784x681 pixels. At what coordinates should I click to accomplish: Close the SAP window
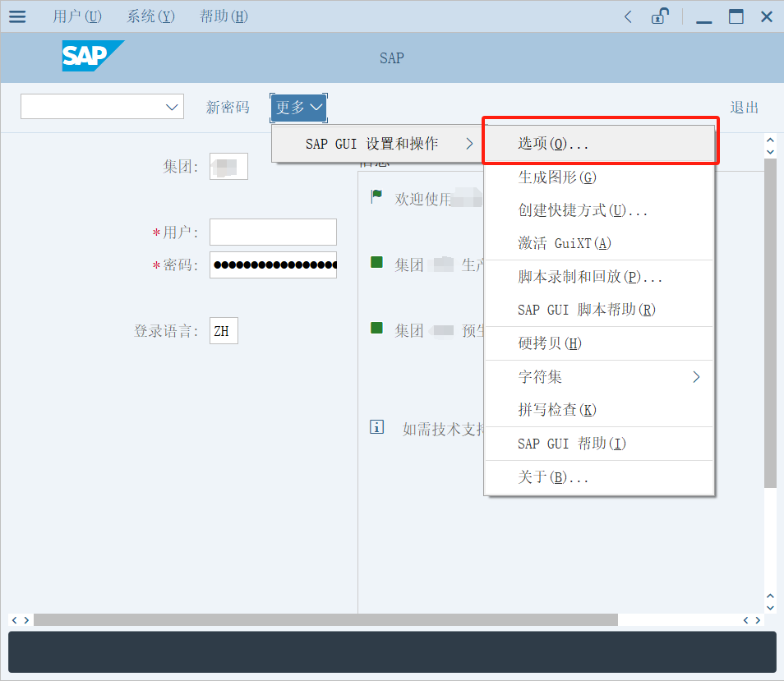(767, 16)
